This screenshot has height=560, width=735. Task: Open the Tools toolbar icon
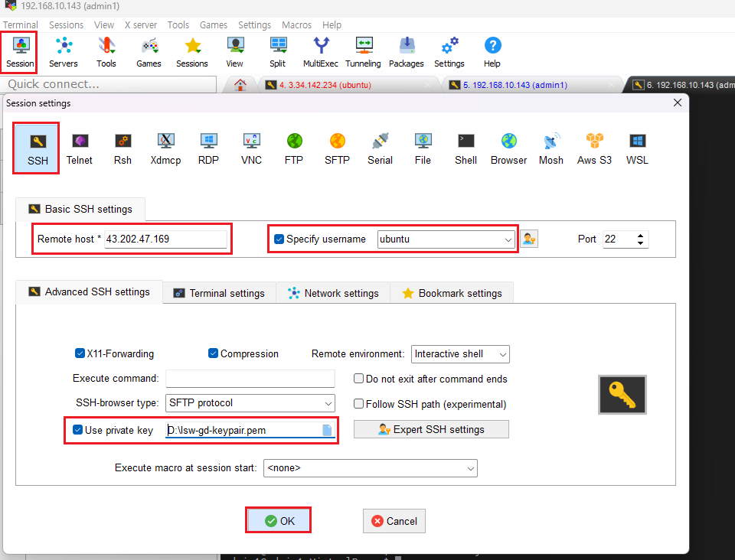click(106, 52)
